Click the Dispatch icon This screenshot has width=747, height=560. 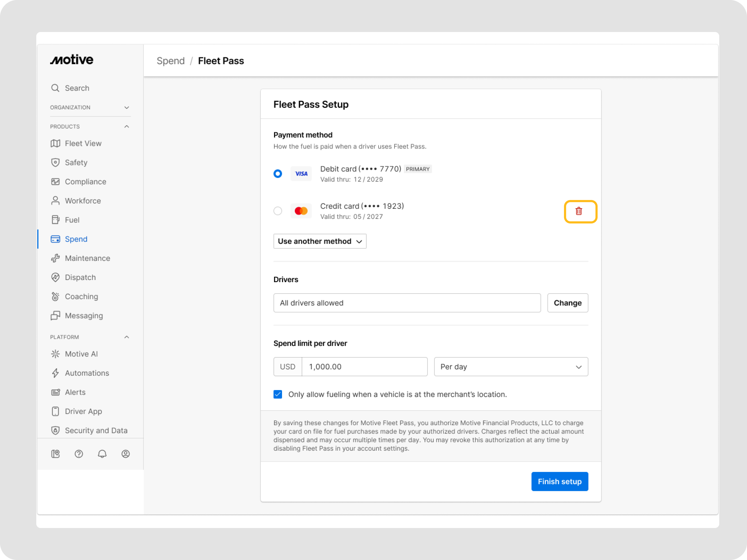[55, 278]
